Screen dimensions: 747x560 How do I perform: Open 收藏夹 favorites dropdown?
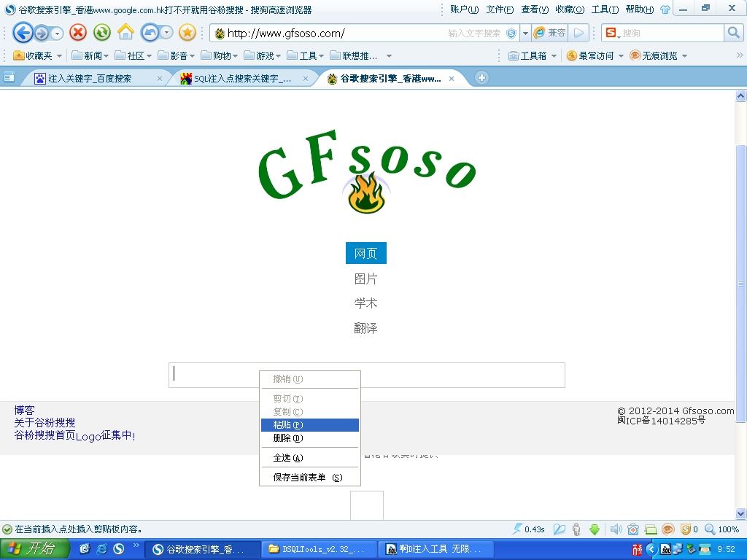click(x=38, y=55)
